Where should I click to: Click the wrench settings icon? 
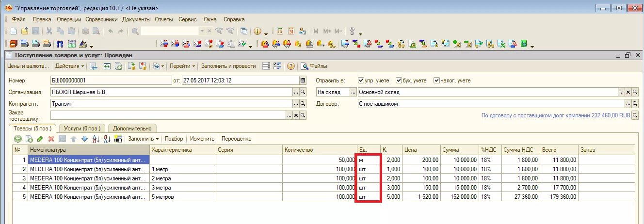tap(353, 31)
